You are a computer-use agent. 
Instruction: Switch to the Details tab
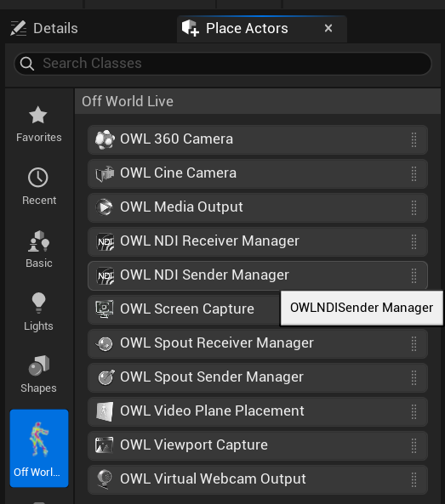click(x=44, y=28)
